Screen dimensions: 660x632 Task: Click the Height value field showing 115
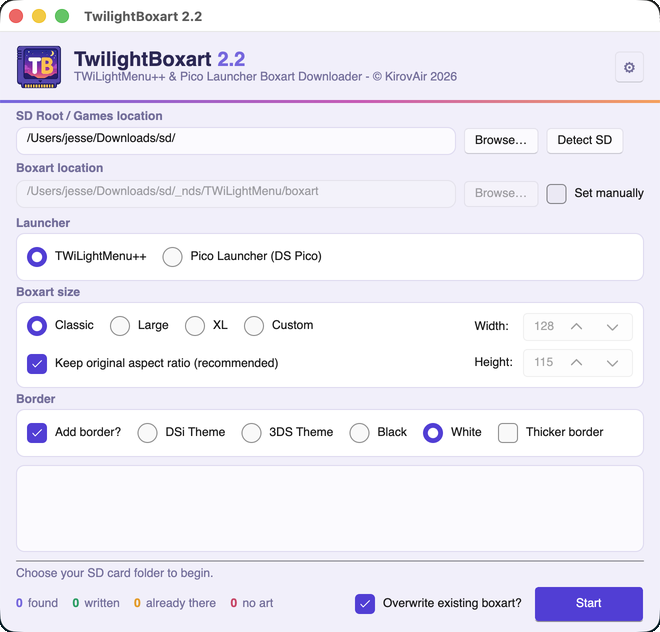[x=544, y=363]
